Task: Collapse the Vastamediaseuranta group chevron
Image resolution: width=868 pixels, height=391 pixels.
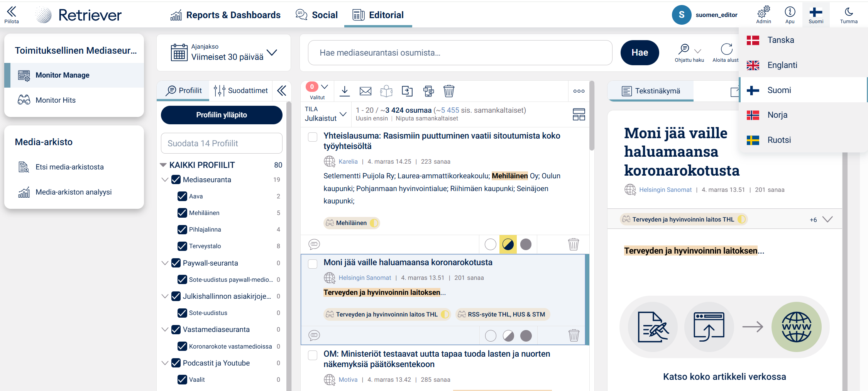Action: pos(165,329)
